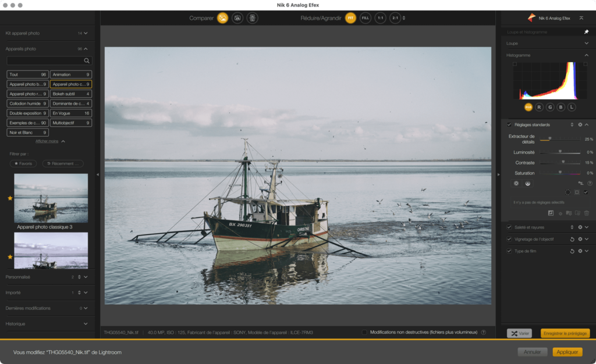Toggle Type de film checkbox
Screen dimensions: 596x364
point(509,251)
